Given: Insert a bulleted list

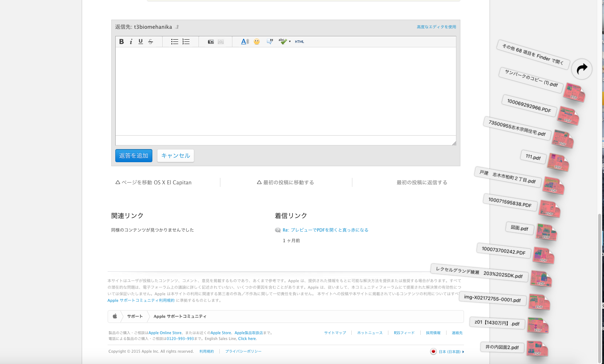Looking at the screenshot, I should click(175, 41).
